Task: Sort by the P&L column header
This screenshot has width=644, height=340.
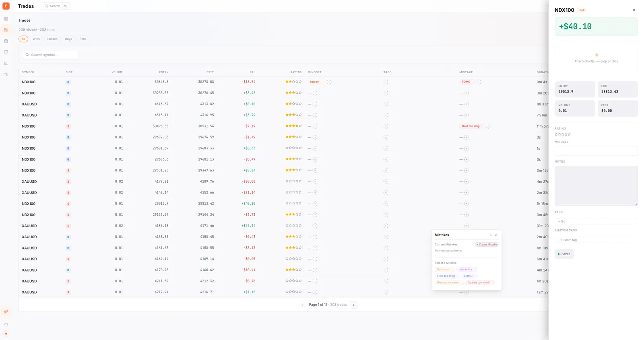Action: tap(252, 72)
